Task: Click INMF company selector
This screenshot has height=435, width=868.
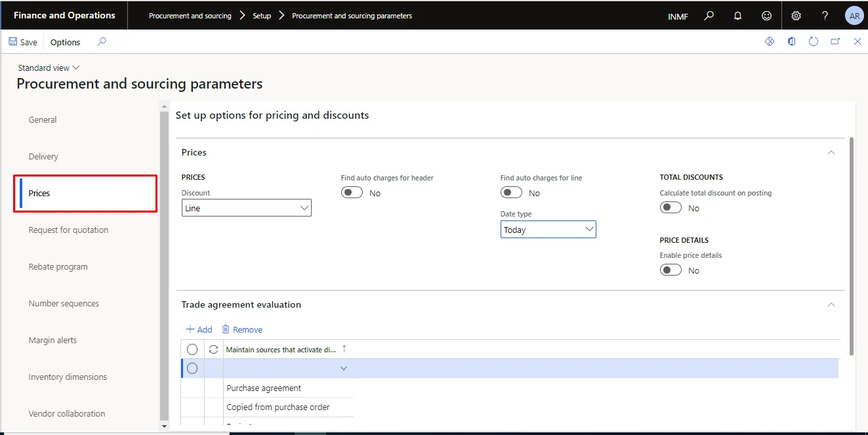Action: 678,16
